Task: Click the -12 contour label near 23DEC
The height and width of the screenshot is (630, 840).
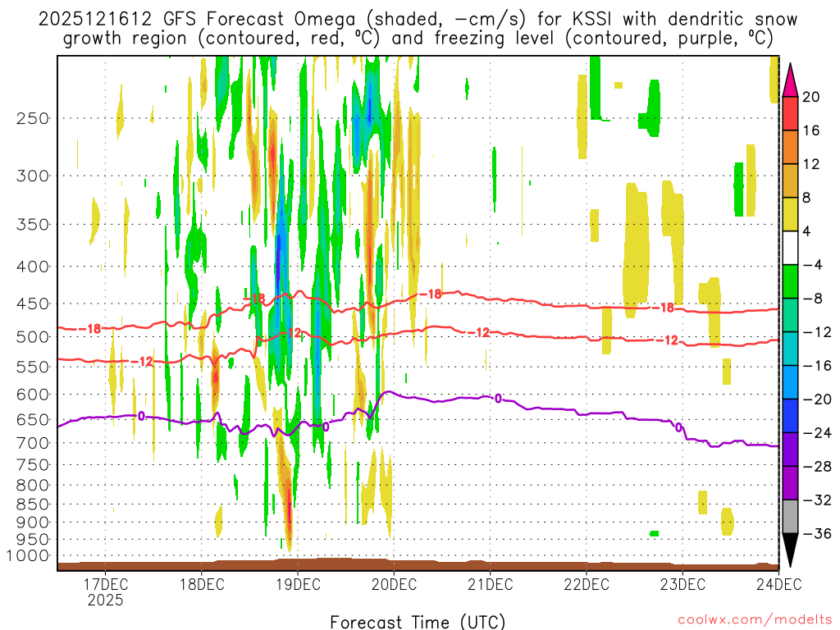Action: (667, 340)
